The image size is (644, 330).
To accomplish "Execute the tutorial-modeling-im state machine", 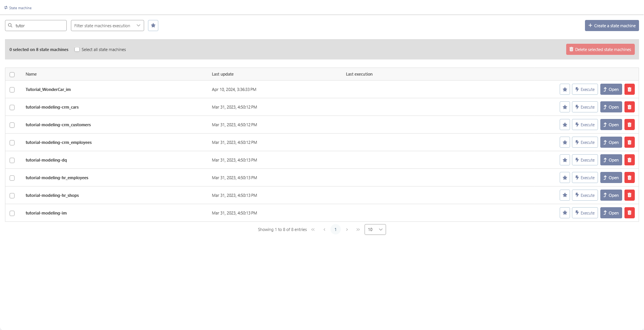I will [x=585, y=213].
